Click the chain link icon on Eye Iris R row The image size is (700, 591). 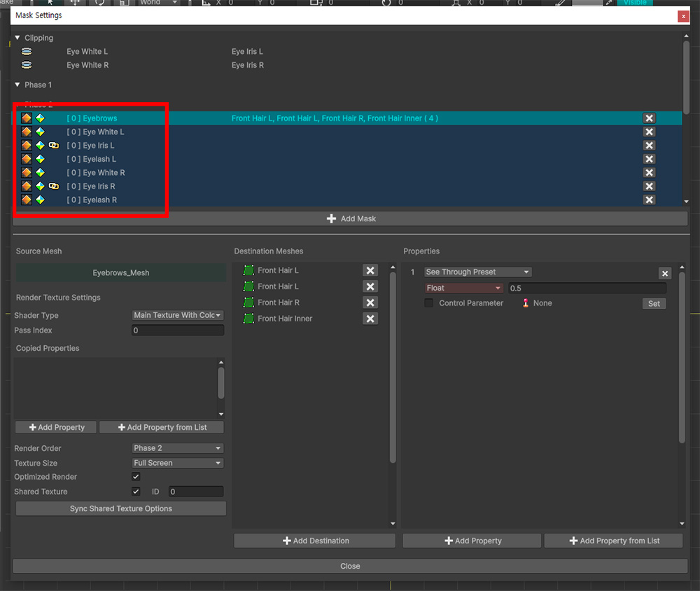(54, 186)
